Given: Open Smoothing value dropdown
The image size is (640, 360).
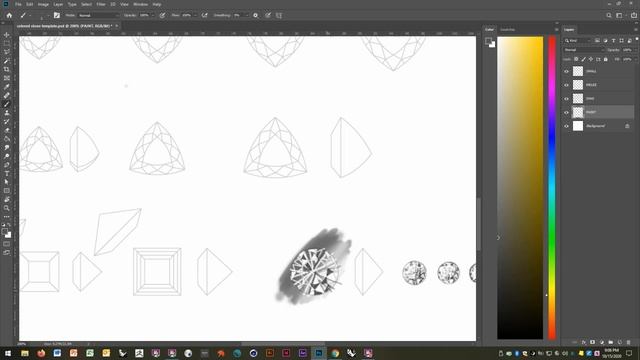Looking at the screenshot, I should point(247,16).
